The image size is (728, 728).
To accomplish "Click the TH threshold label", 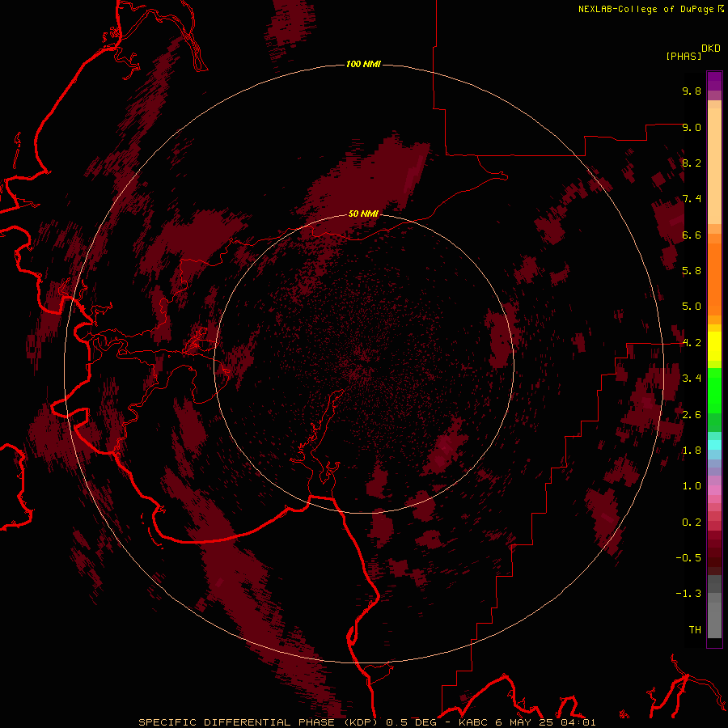I will 695,630.
